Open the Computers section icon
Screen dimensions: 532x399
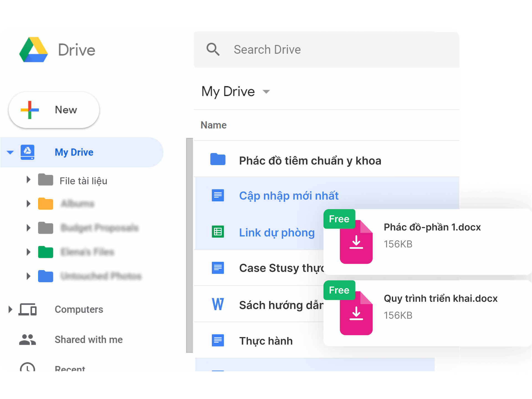click(x=27, y=310)
